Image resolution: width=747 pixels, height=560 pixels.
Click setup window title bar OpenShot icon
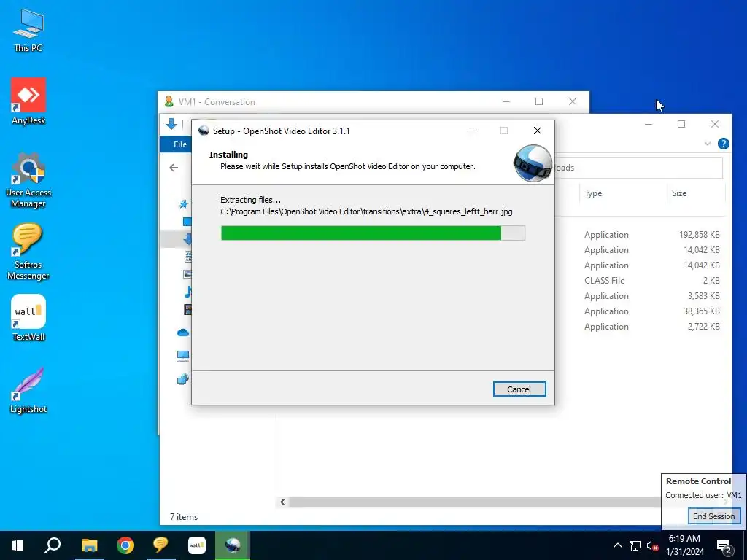pyautogui.click(x=204, y=131)
